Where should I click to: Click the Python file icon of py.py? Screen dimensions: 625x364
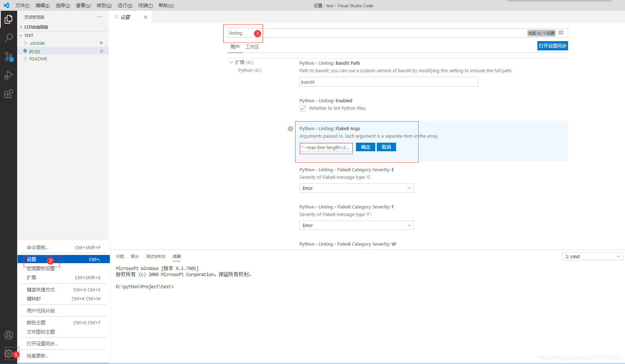click(x=25, y=51)
